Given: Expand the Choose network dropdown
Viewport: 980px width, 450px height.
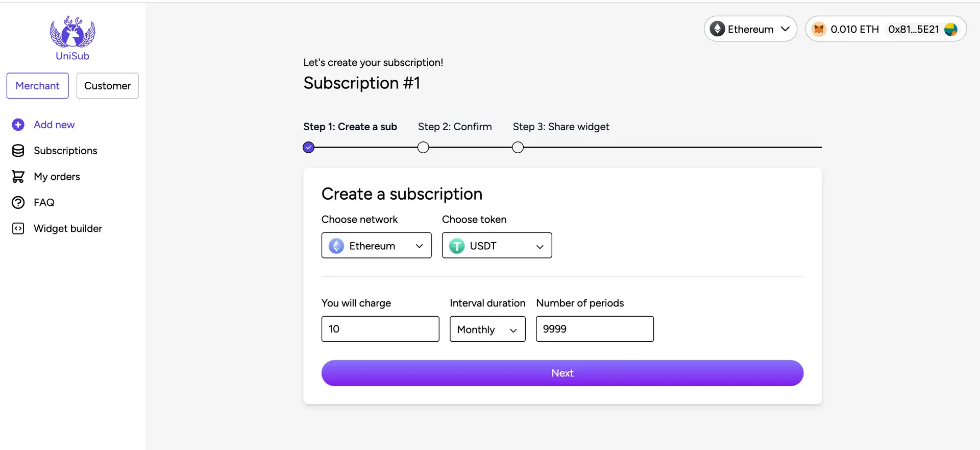Looking at the screenshot, I should click(376, 246).
